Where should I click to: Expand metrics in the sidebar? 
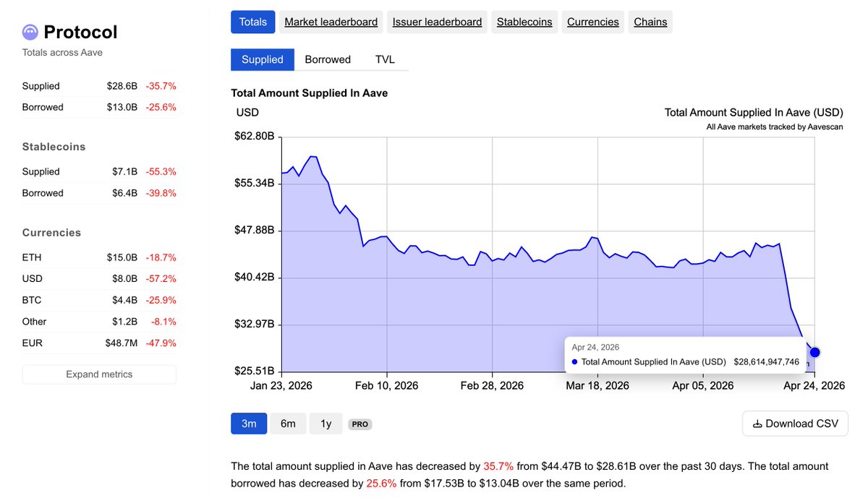(99, 374)
